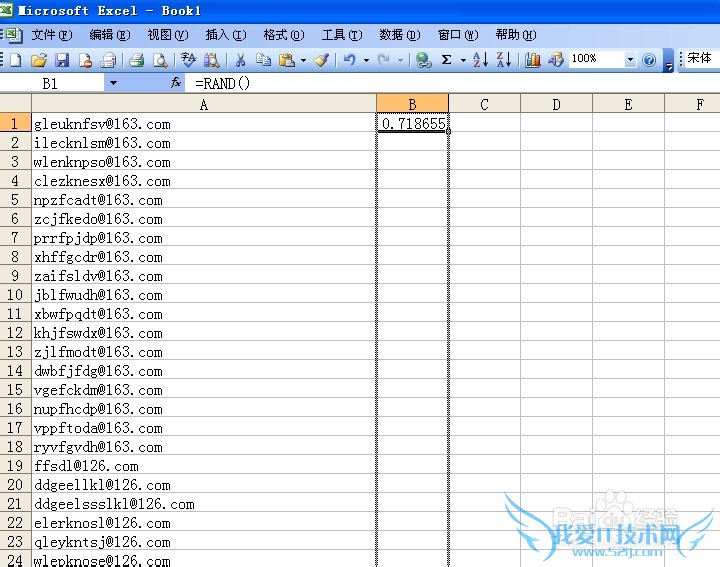Viewport: 720px width, 567px height.
Task: Paste with the clipboard icon
Action: click(287, 60)
